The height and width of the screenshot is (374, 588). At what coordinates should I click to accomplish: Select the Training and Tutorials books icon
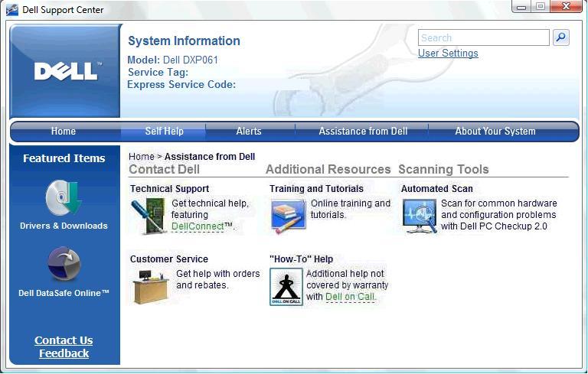click(287, 216)
